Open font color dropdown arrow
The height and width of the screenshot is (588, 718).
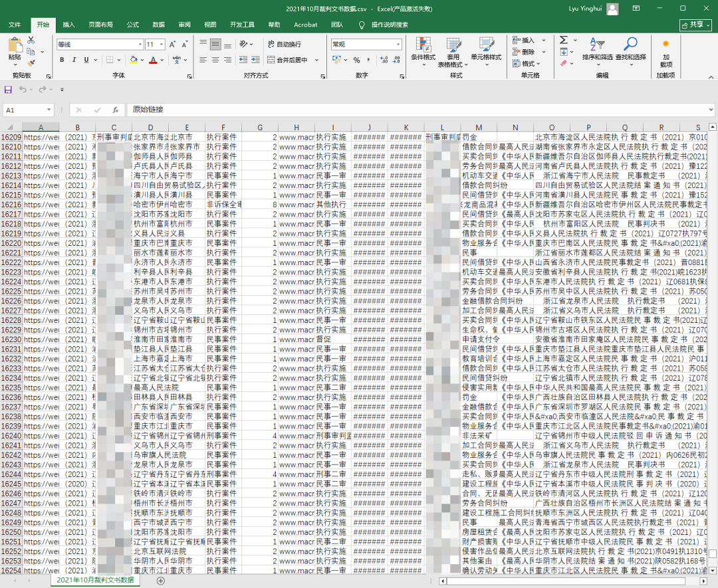[162, 60]
